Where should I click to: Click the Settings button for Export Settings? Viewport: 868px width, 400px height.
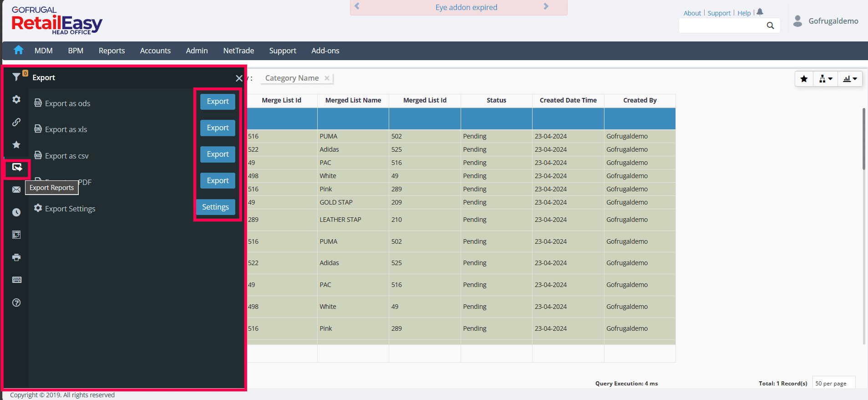click(x=215, y=207)
